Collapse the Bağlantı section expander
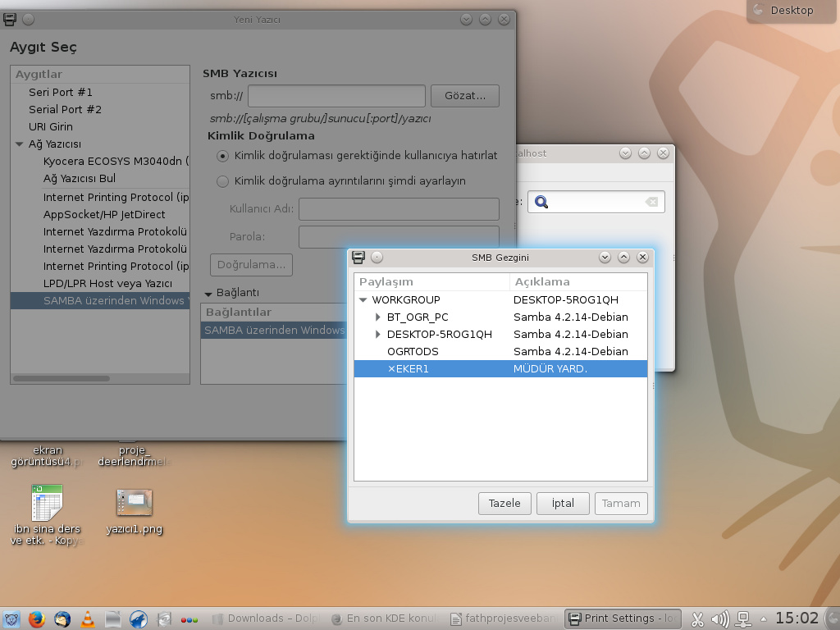 point(208,294)
